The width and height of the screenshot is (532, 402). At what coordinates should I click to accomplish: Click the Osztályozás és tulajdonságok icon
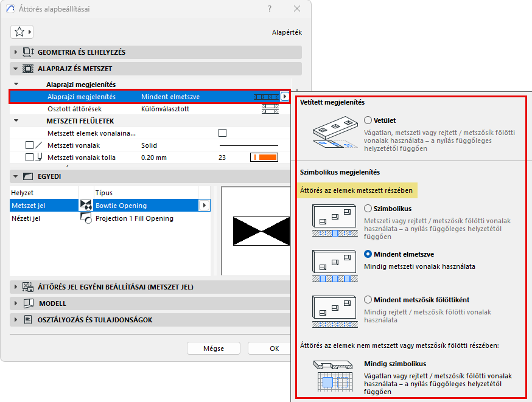28,320
